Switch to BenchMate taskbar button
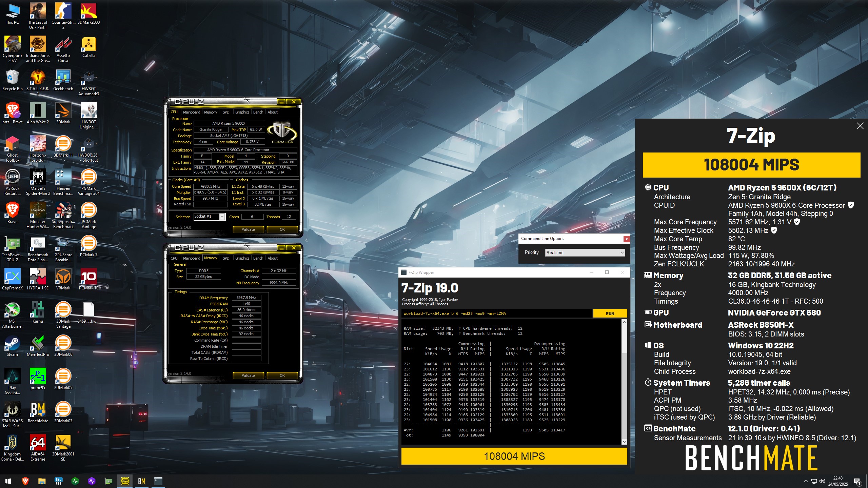 tap(142, 481)
